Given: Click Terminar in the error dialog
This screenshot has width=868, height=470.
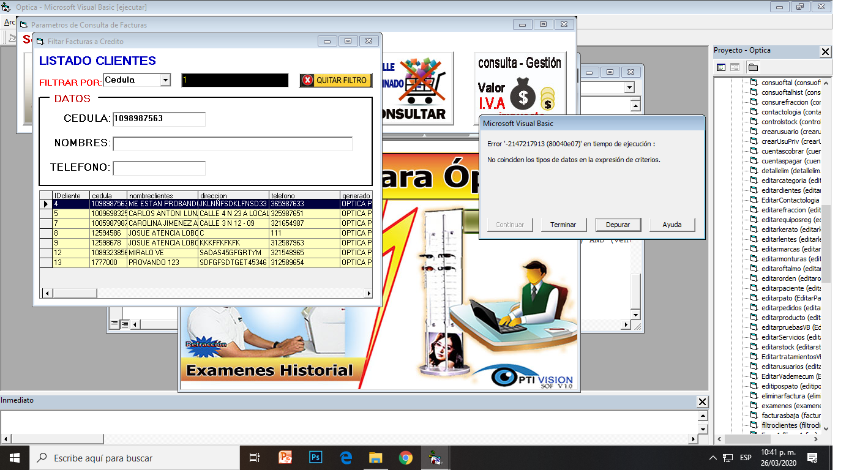Looking at the screenshot, I should click(x=563, y=225).
